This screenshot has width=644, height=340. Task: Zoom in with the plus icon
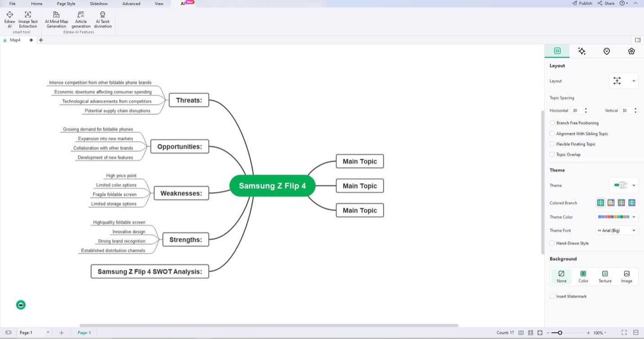588,333
